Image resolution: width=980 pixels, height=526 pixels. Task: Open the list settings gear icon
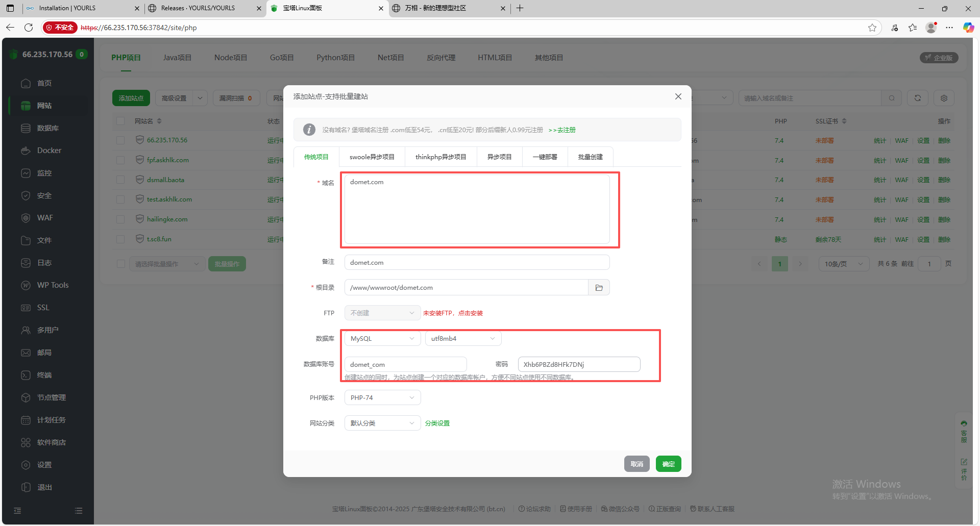[944, 98]
